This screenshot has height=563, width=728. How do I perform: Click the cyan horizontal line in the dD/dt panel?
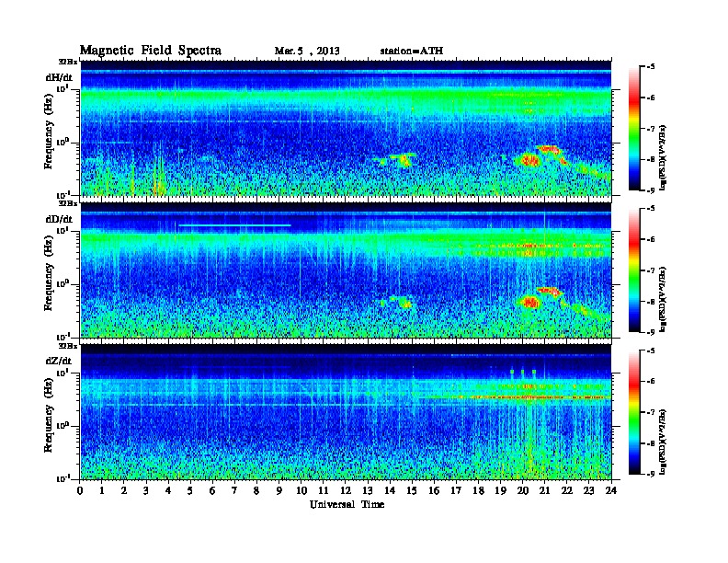click(234, 225)
